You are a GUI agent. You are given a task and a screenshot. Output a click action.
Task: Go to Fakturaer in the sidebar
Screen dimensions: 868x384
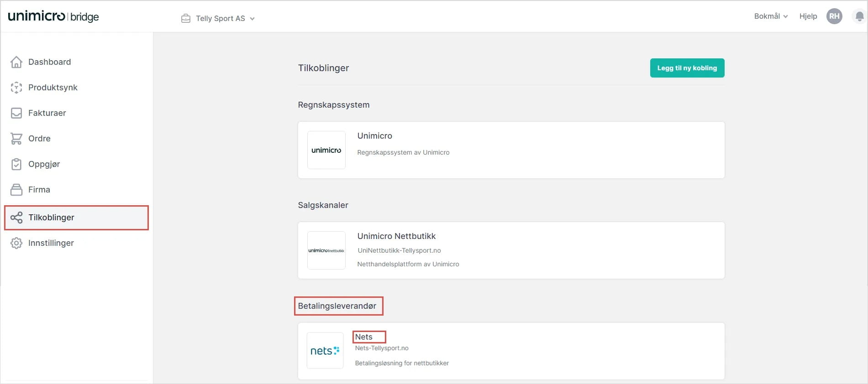click(x=47, y=113)
